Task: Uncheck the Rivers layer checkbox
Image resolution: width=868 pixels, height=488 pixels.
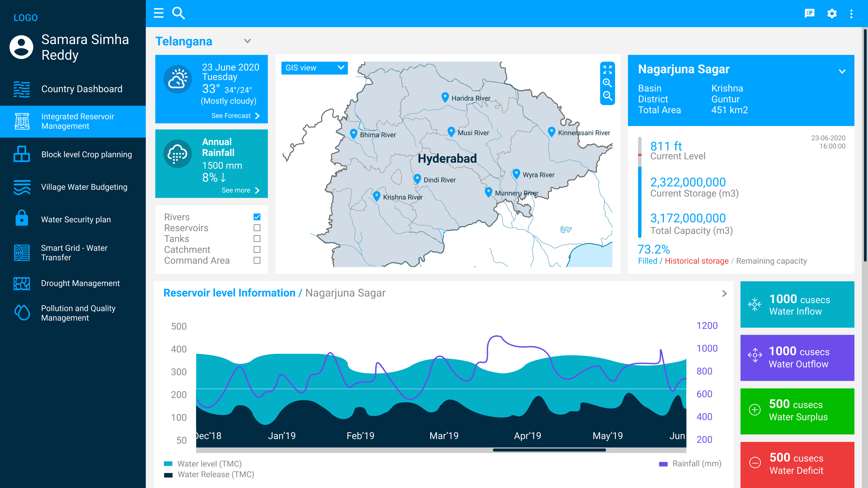Action: 257,217
